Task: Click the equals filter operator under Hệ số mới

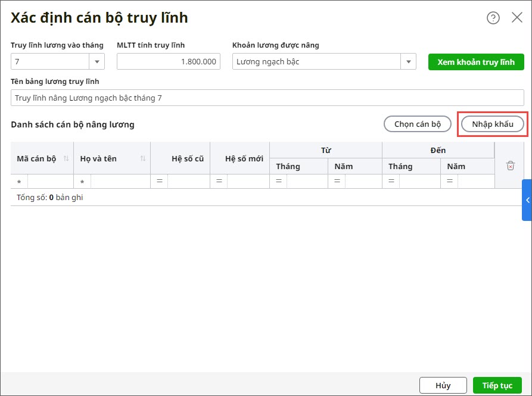Action: pyautogui.click(x=219, y=181)
